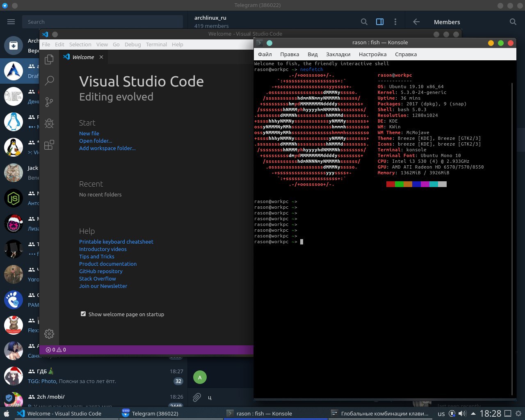The image size is (525, 420).
Task: Click Telegram's chat search magnifier icon
Action: tap(364, 22)
